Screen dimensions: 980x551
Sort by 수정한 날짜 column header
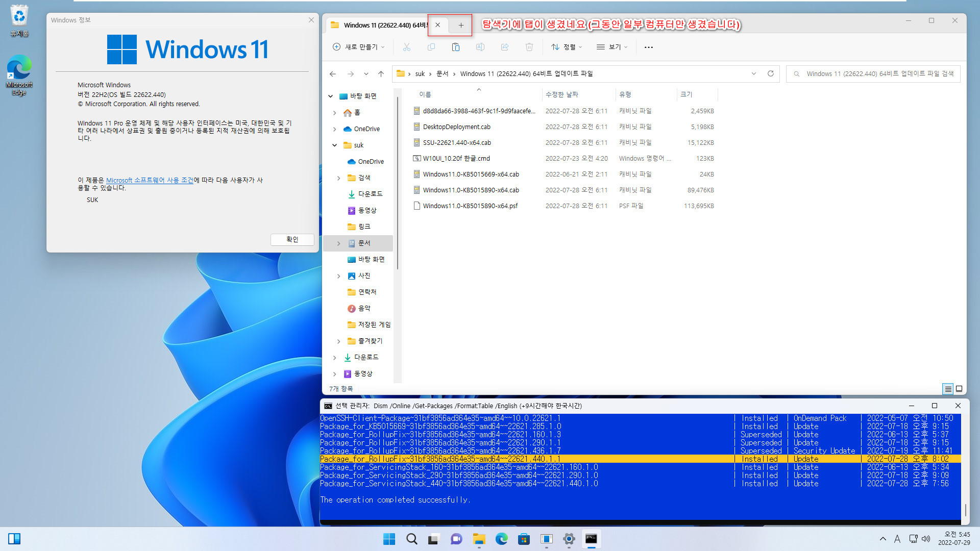561,94
